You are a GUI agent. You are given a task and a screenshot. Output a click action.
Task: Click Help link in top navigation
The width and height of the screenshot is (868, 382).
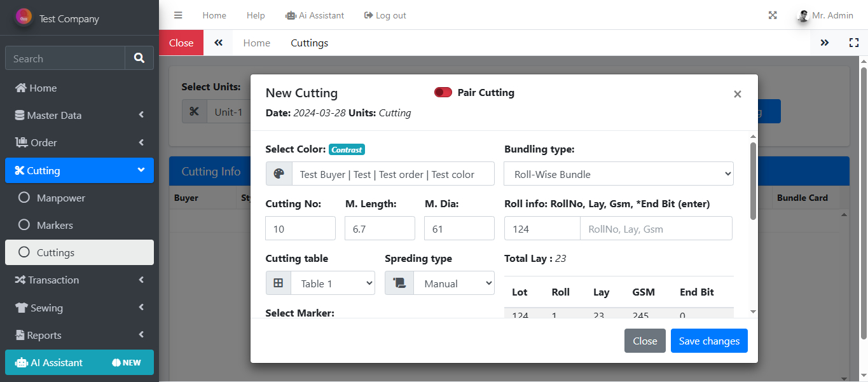tap(256, 15)
